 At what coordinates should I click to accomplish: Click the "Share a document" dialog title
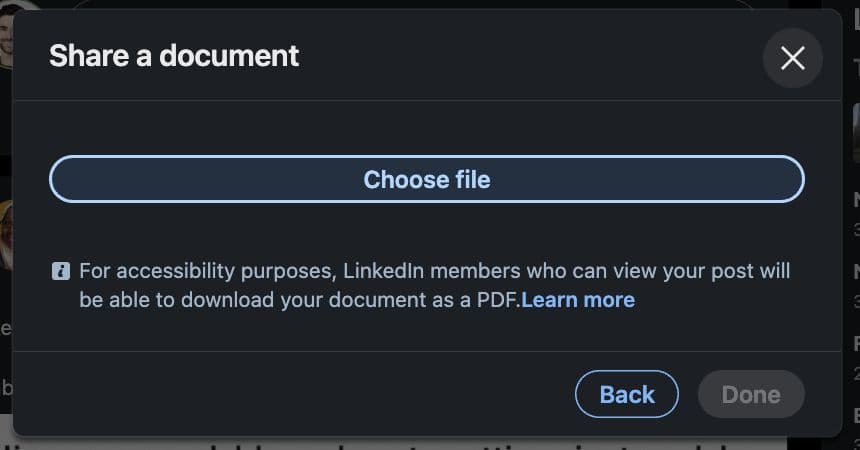[174, 56]
